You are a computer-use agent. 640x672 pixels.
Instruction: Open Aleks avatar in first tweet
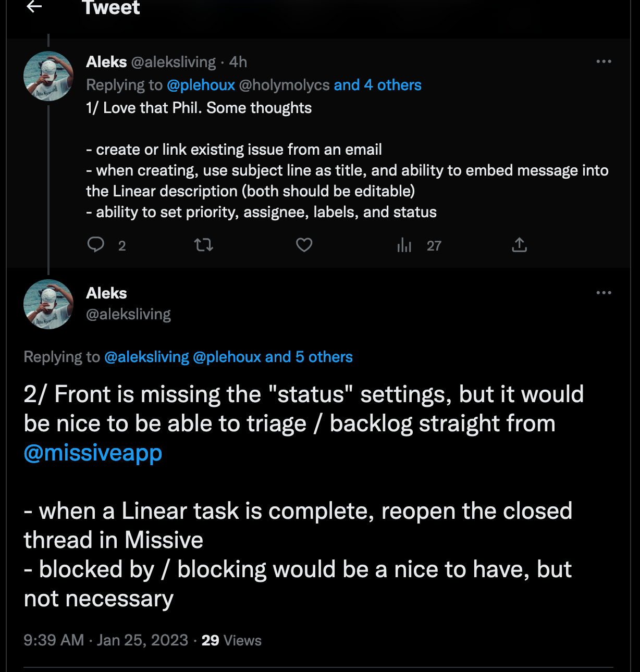(x=48, y=76)
